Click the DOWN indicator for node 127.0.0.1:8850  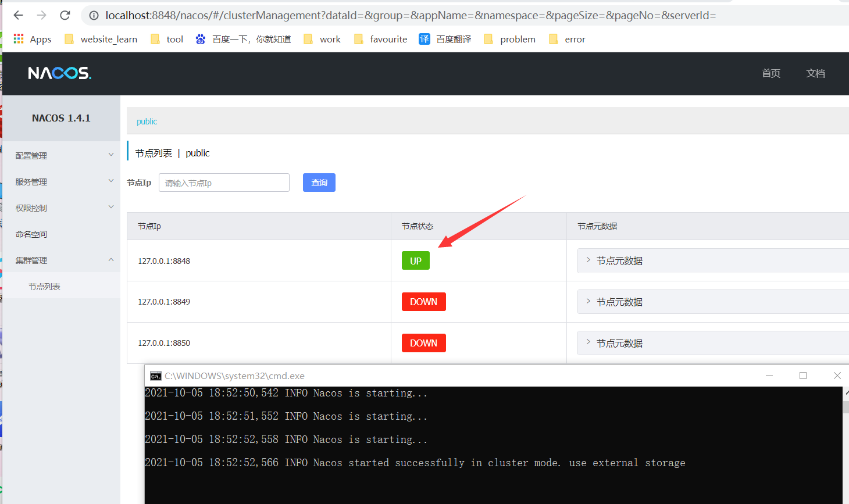click(423, 342)
